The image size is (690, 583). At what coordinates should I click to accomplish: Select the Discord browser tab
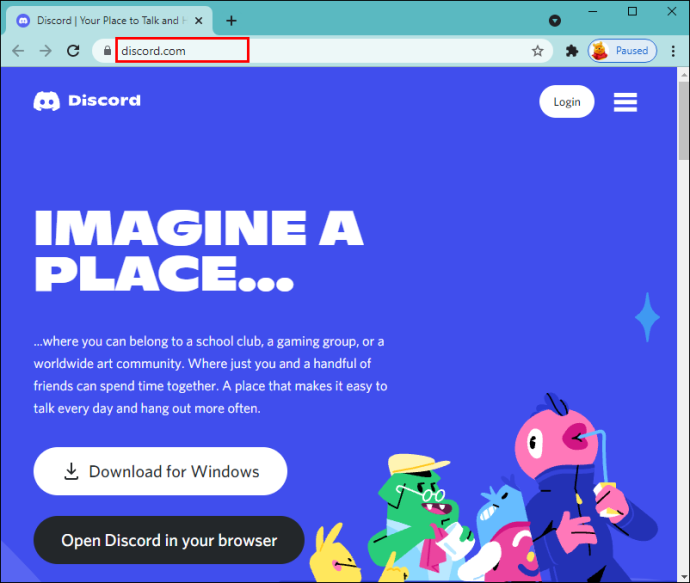(109, 21)
